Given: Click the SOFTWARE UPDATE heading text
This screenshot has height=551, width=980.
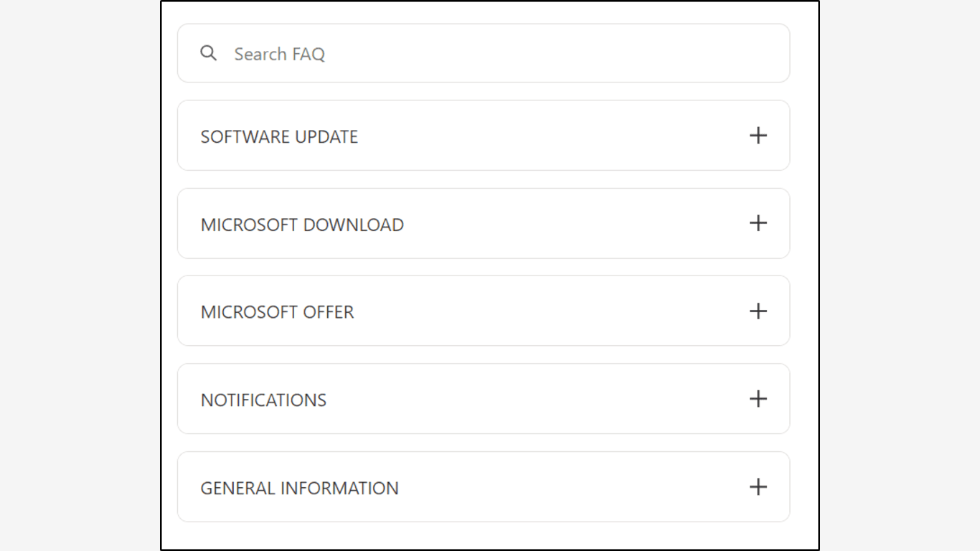Looking at the screenshot, I should 279,137.
